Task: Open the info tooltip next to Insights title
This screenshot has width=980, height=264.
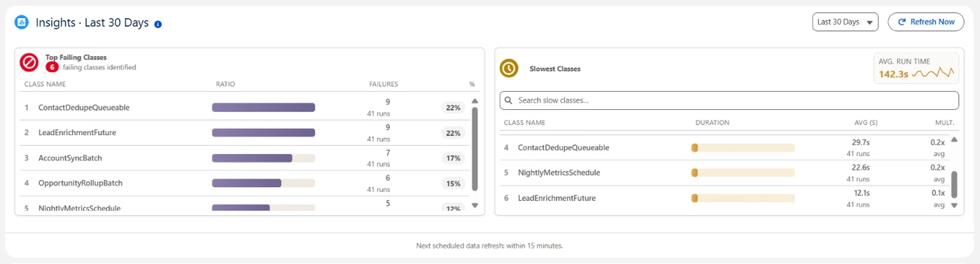Action: click(157, 24)
